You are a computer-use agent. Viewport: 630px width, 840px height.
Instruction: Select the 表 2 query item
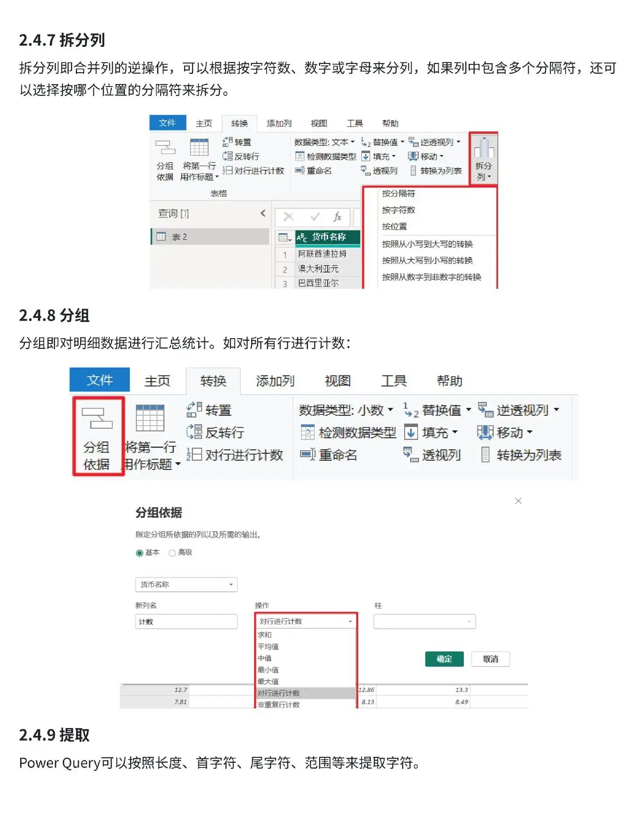click(x=210, y=237)
